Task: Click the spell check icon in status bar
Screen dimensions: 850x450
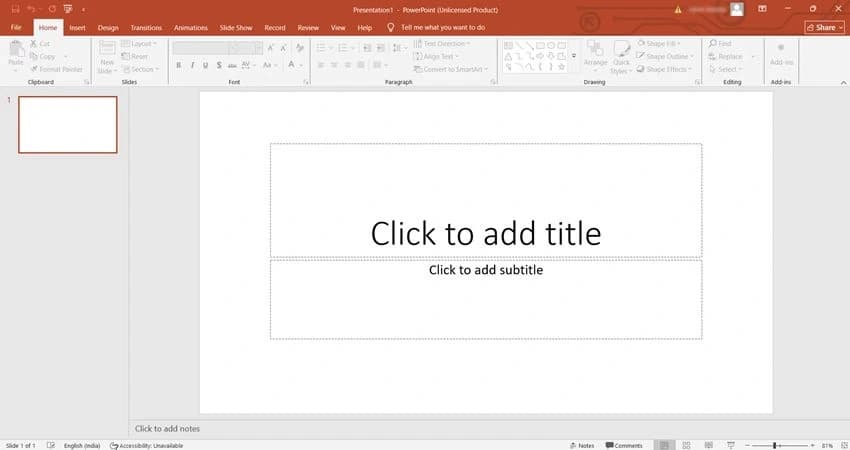Action: [x=51, y=445]
